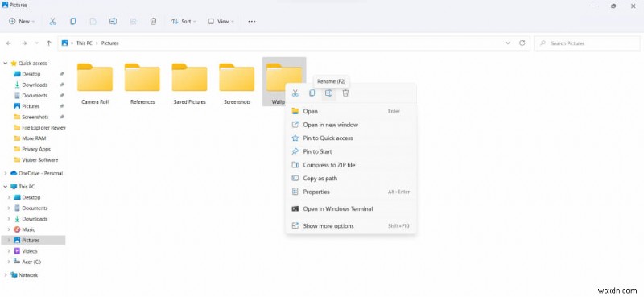
Task: Select Show more options
Action: pyautogui.click(x=351, y=226)
